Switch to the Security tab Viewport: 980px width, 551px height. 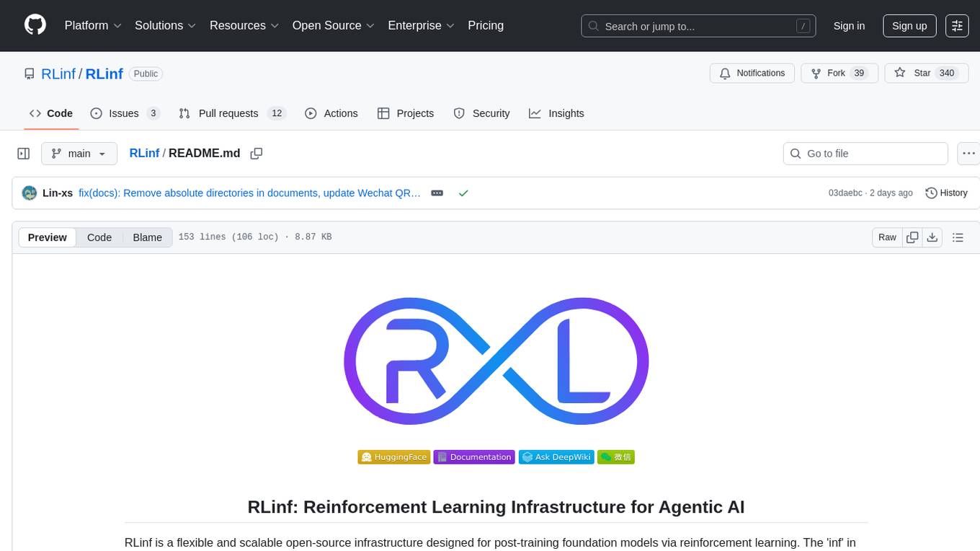tap(481, 113)
